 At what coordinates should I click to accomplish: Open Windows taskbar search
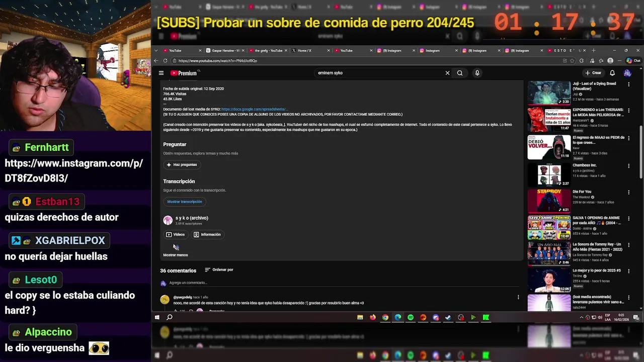click(x=170, y=317)
